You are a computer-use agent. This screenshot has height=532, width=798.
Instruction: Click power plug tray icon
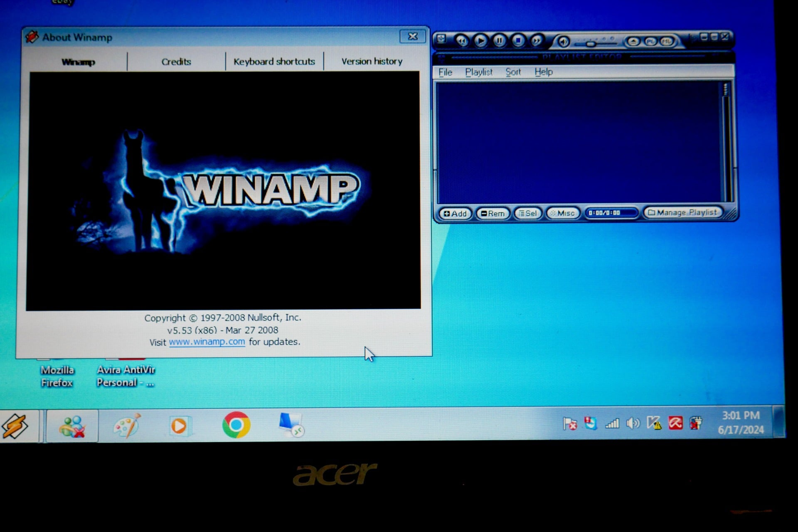pos(696,423)
